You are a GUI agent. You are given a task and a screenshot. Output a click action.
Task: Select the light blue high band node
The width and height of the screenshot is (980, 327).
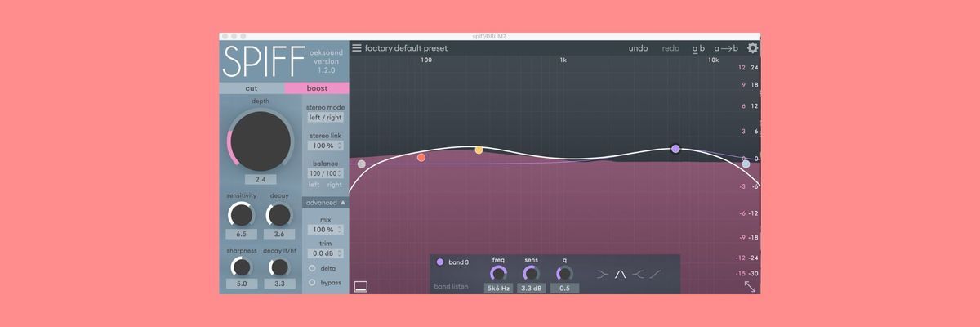click(x=746, y=164)
